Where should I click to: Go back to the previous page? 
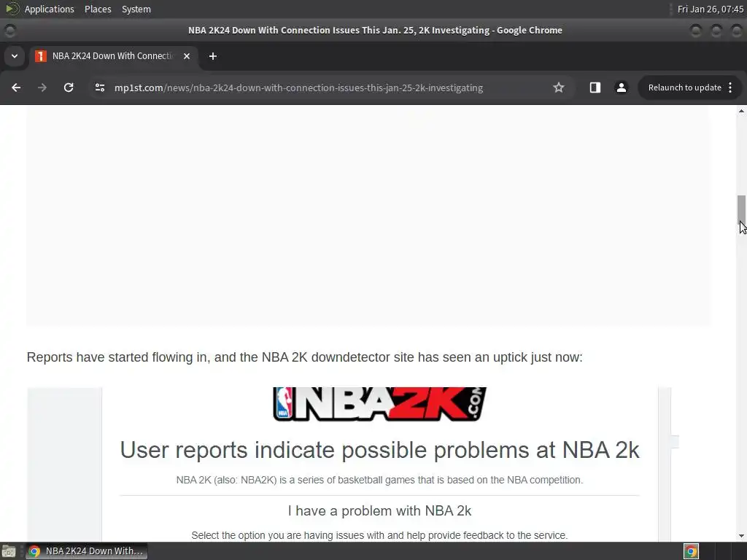[x=16, y=87]
